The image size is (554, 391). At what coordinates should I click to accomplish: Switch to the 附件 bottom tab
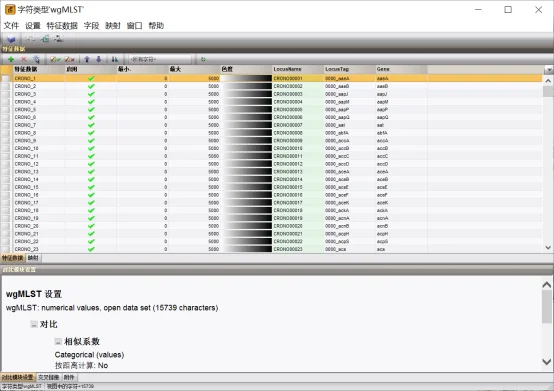tap(69, 377)
